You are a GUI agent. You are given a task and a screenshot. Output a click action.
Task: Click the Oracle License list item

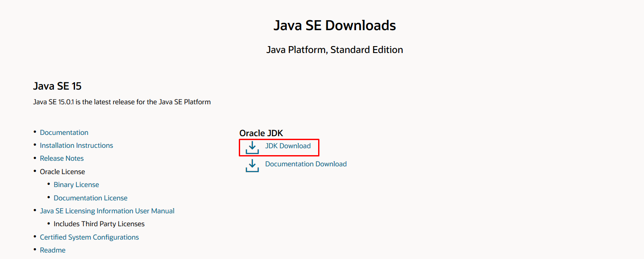pos(63,172)
